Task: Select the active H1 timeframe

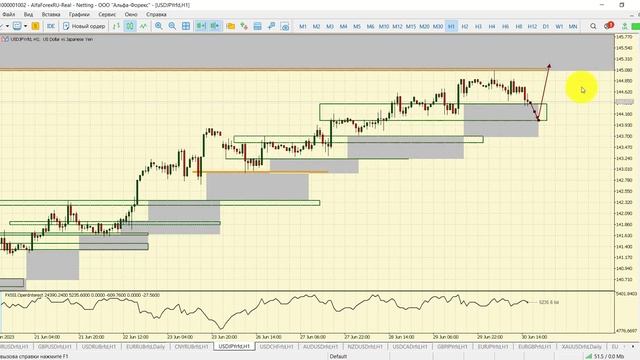Action: [451, 26]
